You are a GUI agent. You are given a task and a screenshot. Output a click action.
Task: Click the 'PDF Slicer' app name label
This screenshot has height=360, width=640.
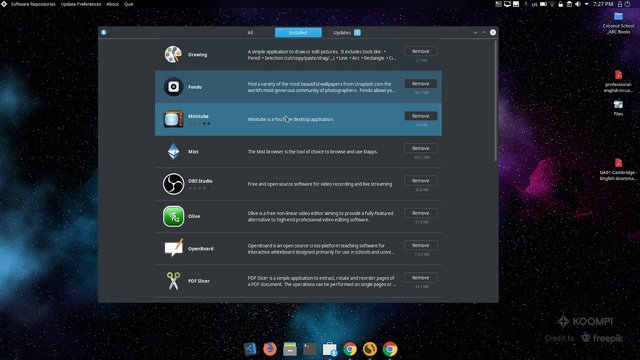199,281
